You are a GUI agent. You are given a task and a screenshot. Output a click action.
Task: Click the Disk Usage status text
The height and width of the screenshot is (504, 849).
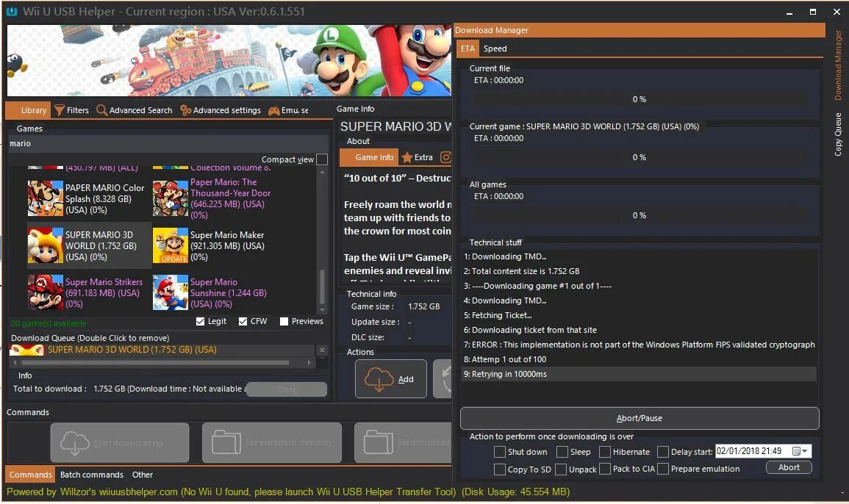515,492
